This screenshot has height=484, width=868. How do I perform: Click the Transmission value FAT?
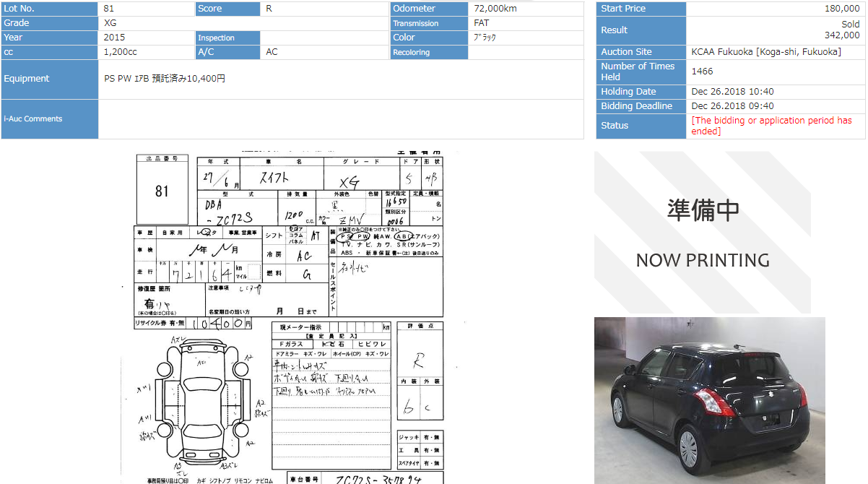click(x=481, y=23)
